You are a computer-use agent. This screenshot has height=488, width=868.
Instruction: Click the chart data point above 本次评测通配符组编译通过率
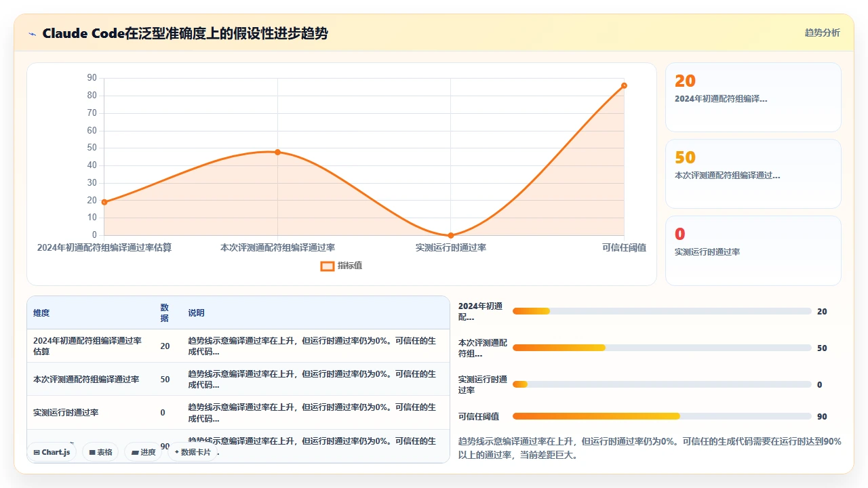pyautogui.click(x=277, y=152)
